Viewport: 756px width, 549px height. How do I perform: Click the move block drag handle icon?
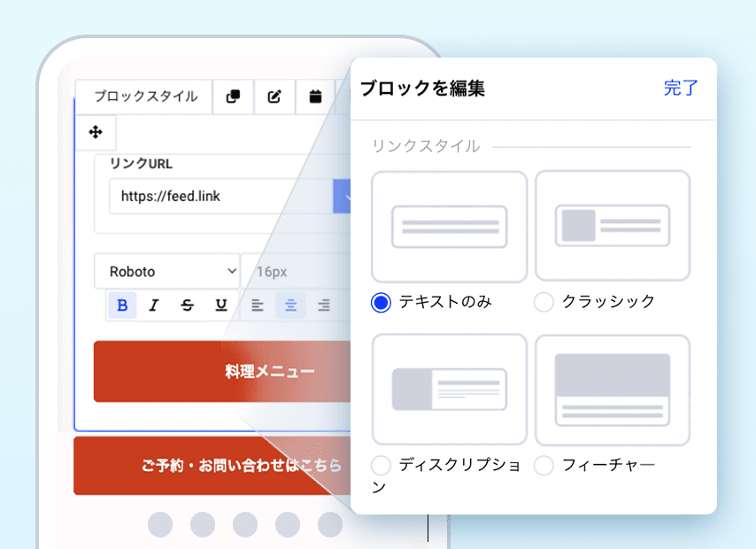pyautogui.click(x=96, y=132)
